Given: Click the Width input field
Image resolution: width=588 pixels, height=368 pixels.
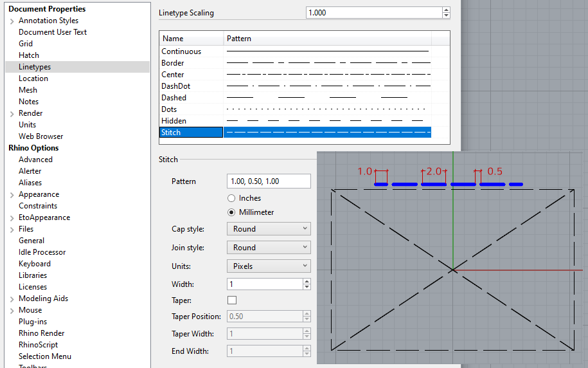Looking at the screenshot, I should coord(265,284).
